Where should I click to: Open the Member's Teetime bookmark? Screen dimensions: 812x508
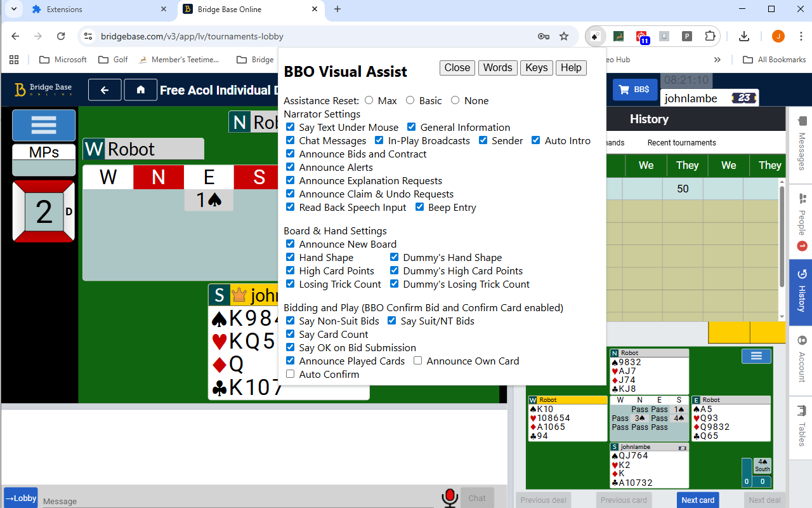[179, 60]
